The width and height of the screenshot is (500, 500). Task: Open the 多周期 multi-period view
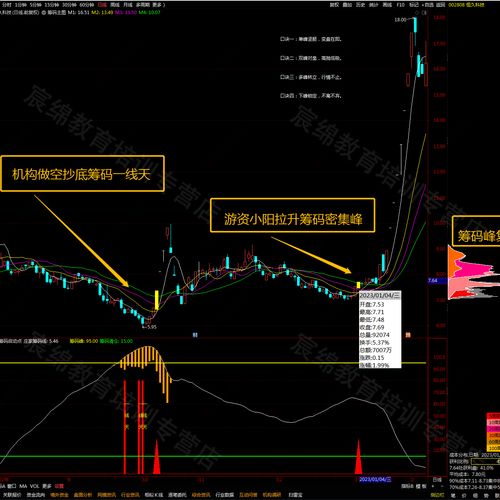click(143, 5)
